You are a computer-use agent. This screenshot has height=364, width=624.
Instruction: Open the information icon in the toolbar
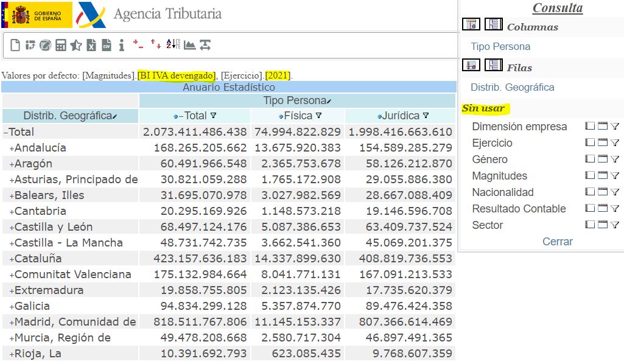pos(122,45)
